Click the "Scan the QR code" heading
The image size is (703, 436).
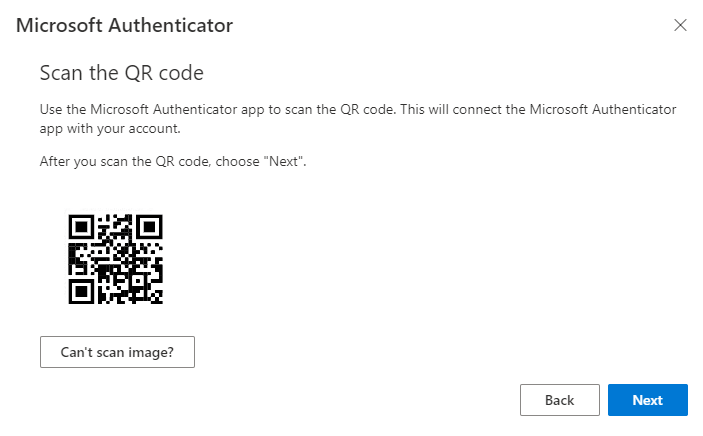pyautogui.click(x=121, y=73)
